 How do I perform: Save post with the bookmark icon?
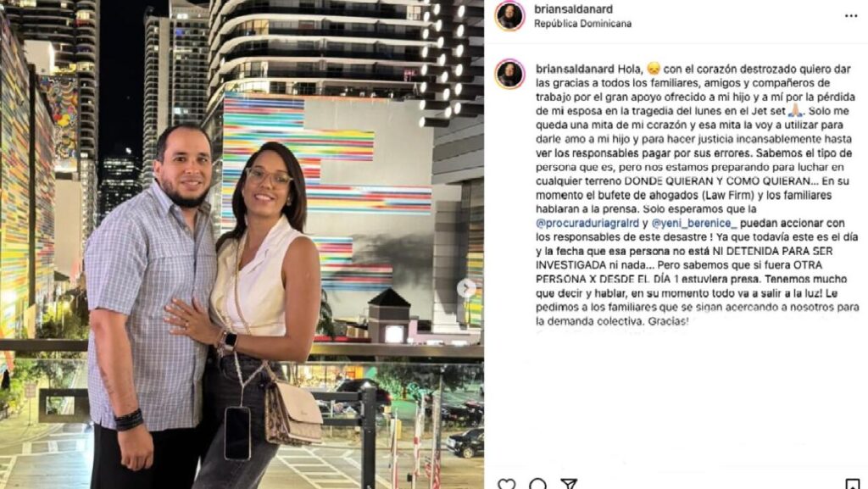coord(853,484)
